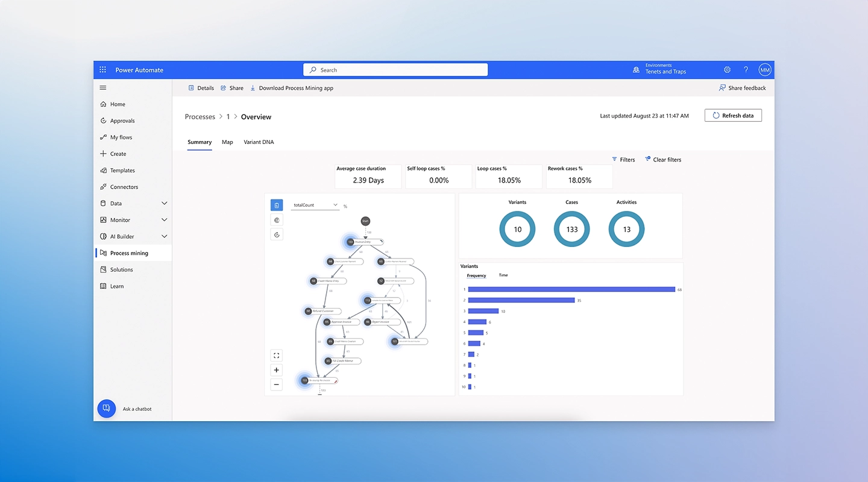Click Self loop cases % 0.00% card
868x482 pixels.
[x=438, y=177]
